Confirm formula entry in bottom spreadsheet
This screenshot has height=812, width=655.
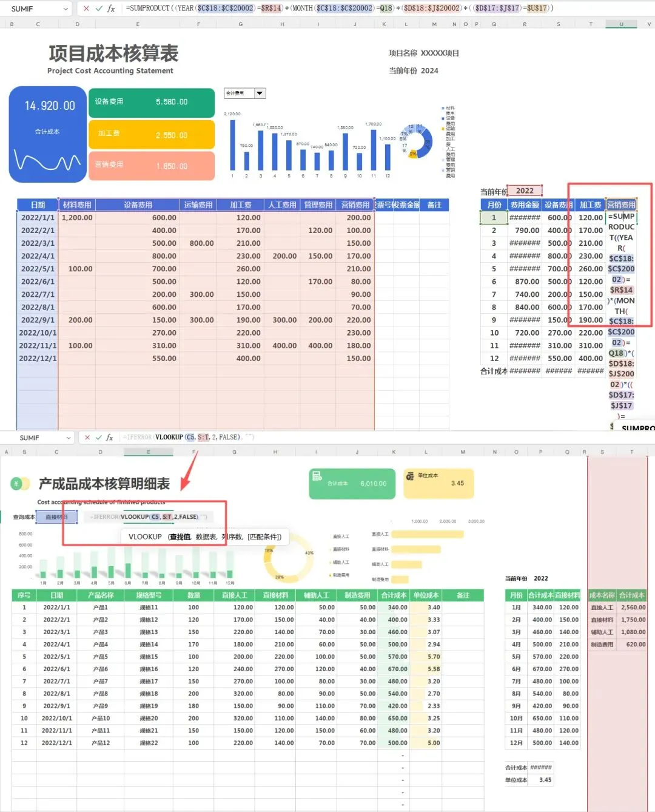pos(98,437)
